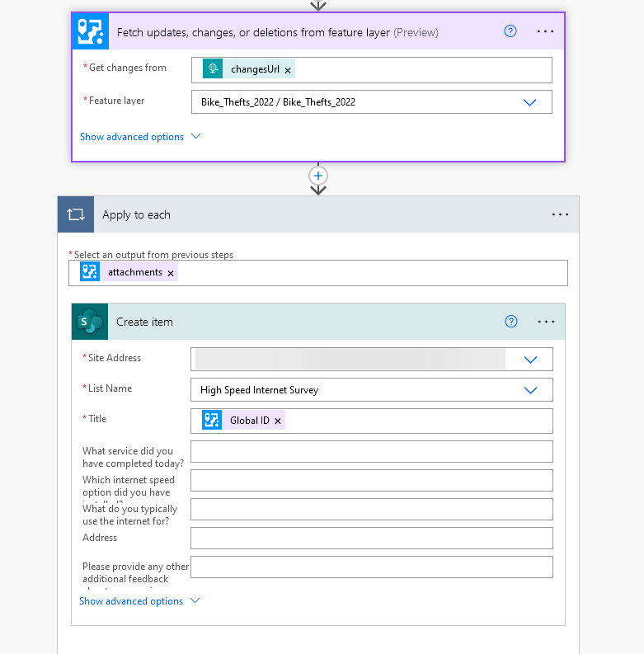644x654 pixels.
Task: Expand the Site Address dropdown
Action: 530,360
